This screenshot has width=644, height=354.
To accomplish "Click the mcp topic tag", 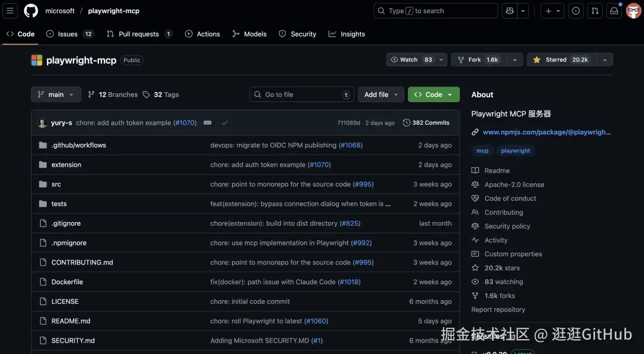I will pos(482,151).
